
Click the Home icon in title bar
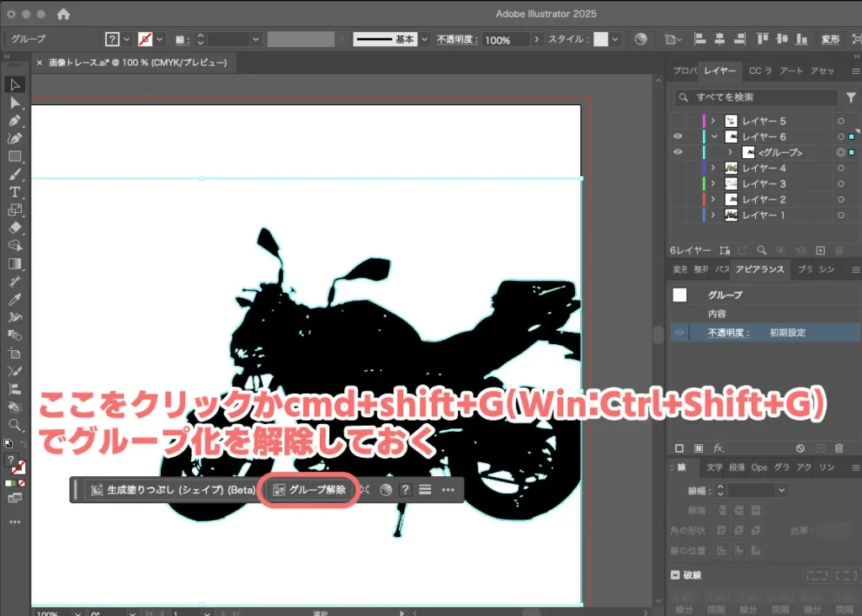(x=63, y=14)
